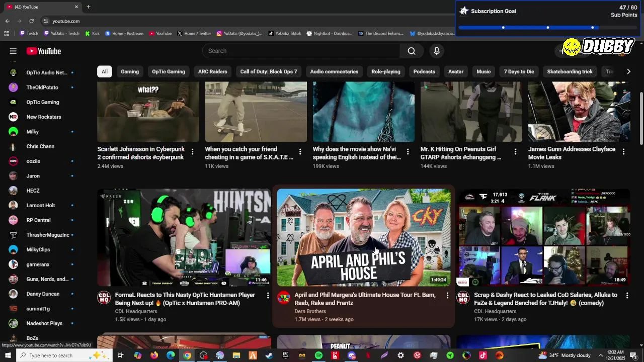Open Dern Brothers channel name link
The width and height of the screenshot is (644, 362).
(x=310, y=311)
